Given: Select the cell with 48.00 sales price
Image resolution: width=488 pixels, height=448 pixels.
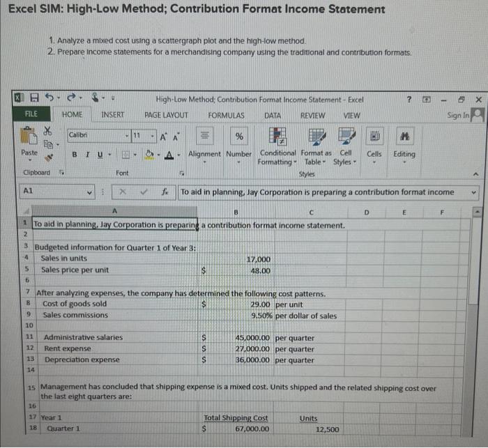Looking at the screenshot, I should click(236, 270).
